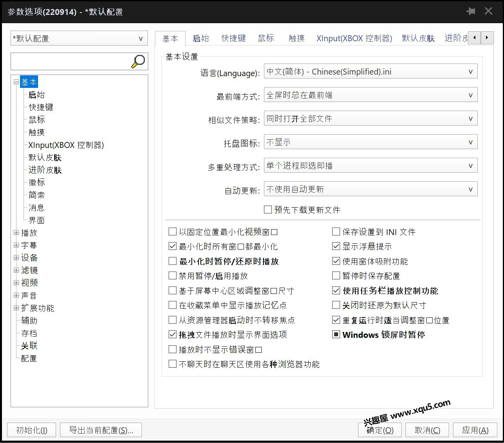Open the 默认配置 profile dropdown
The image size is (504, 443).
coord(79,38)
